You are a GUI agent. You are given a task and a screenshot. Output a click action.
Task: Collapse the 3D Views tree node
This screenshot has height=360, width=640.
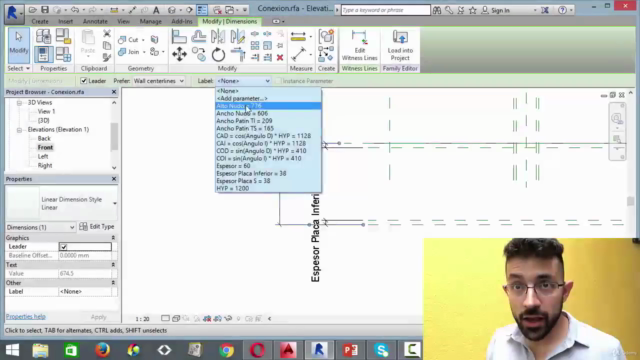coord(19,102)
